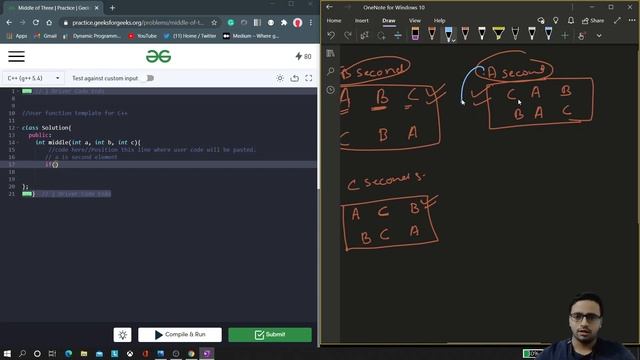This screenshot has width=640, height=360.
Task: Select the light-blue active pen in OneNote
Action: (x=449, y=34)
